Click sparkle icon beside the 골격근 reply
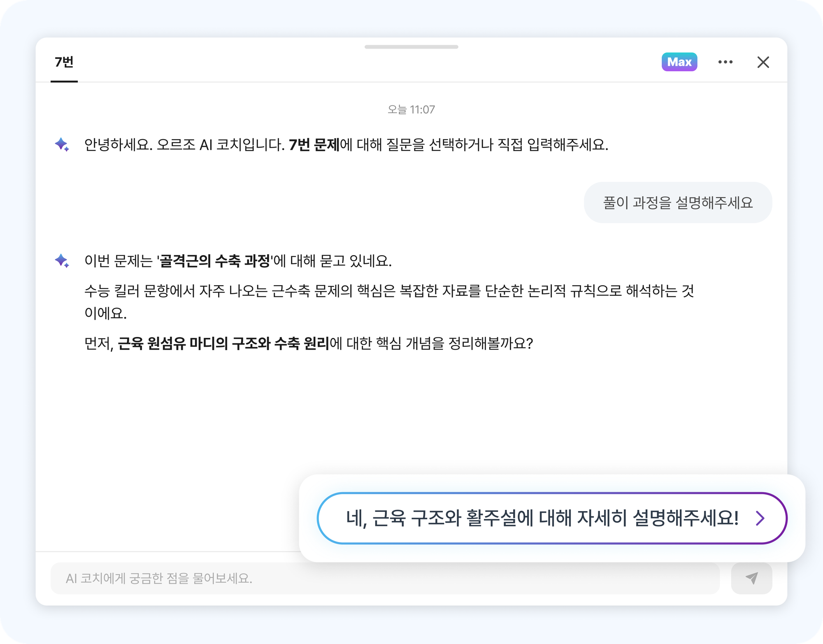This screenshot has width=823, height=644. 62,260
